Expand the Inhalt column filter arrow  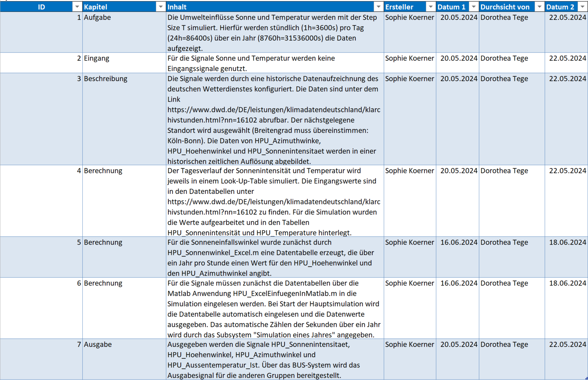pos(378,7)
